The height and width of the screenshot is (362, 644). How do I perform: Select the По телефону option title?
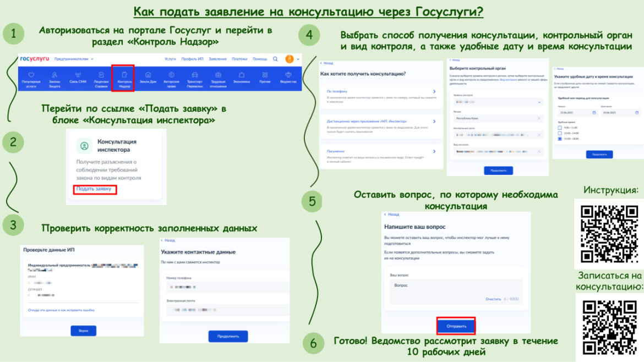tap(337, 91)
